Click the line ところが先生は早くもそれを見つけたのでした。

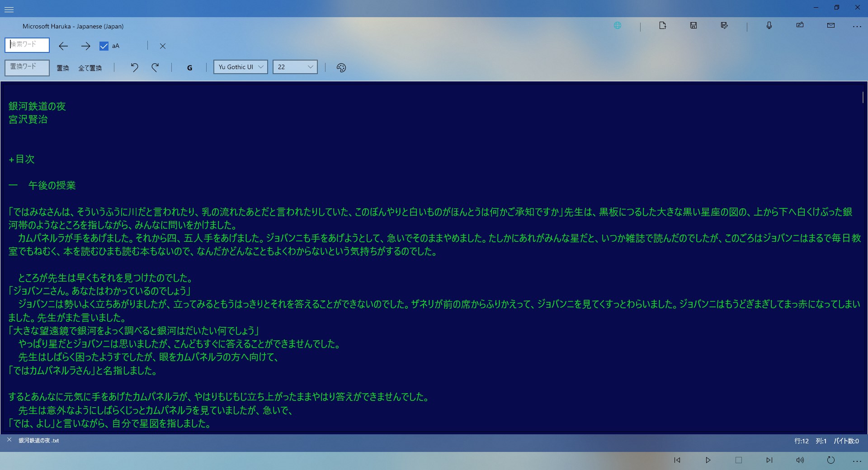[105, 278]
